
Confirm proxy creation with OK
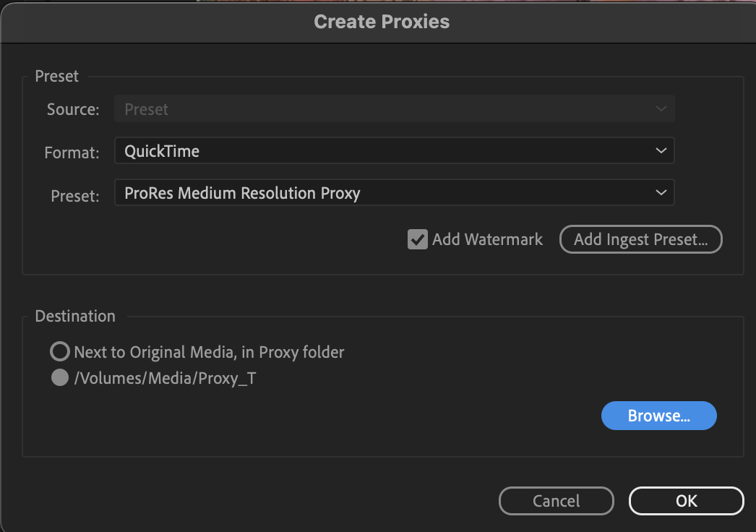point(685,500)
